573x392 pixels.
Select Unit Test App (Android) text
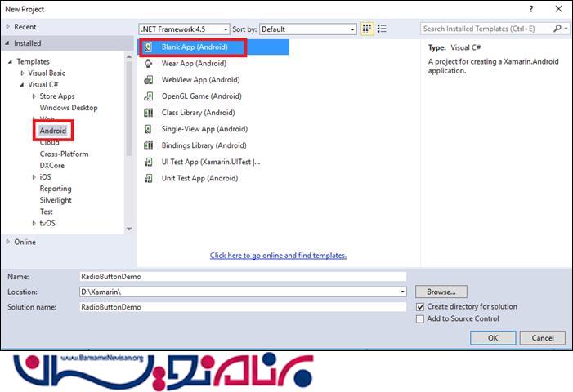200,179
